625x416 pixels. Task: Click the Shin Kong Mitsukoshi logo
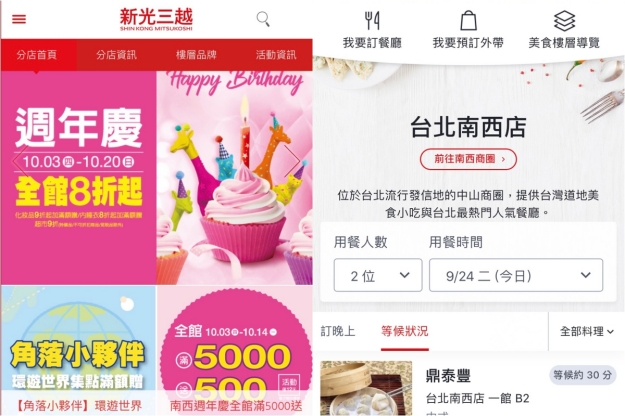(156, 19)
